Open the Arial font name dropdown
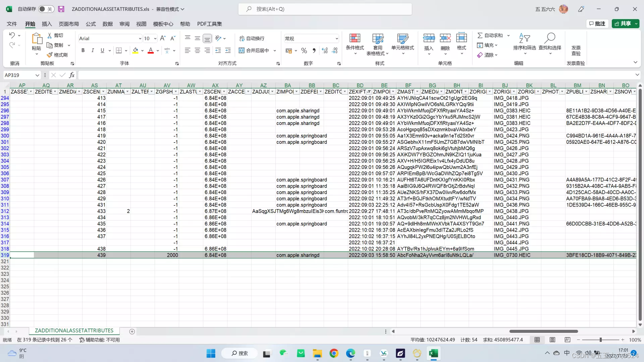 (140, 39)
